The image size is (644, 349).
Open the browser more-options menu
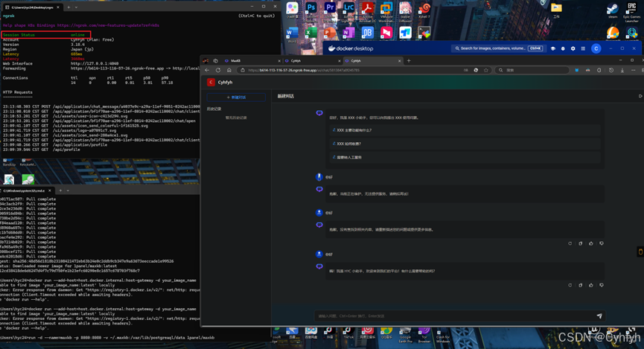[633, 70]
